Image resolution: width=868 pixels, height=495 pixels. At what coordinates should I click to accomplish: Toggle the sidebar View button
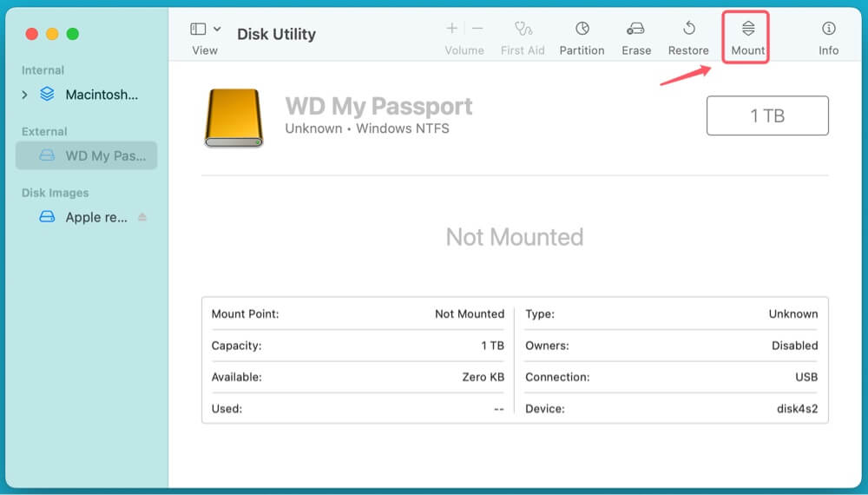pos(198,30)
